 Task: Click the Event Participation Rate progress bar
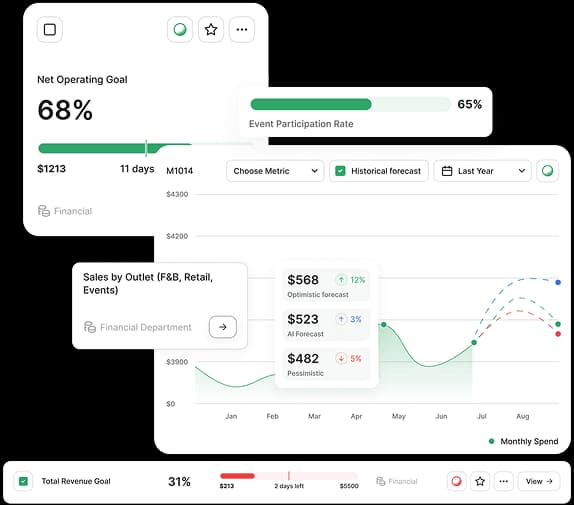tap(351, 104)
